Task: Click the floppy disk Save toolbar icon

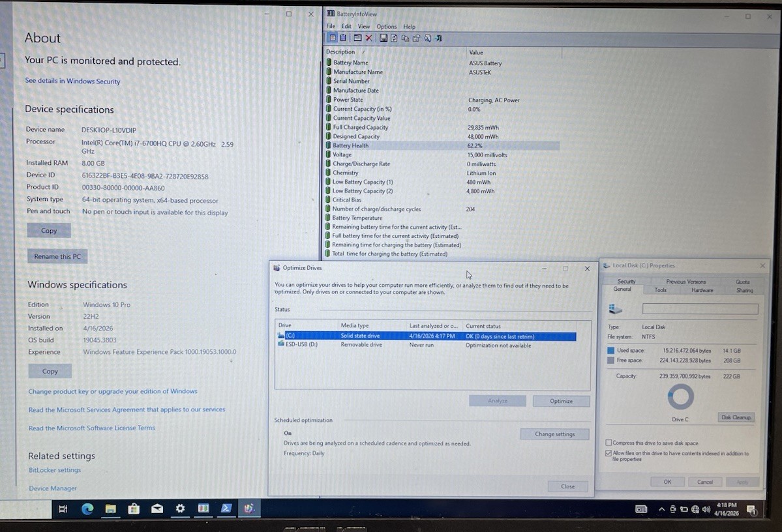Action: pos(383,38)
